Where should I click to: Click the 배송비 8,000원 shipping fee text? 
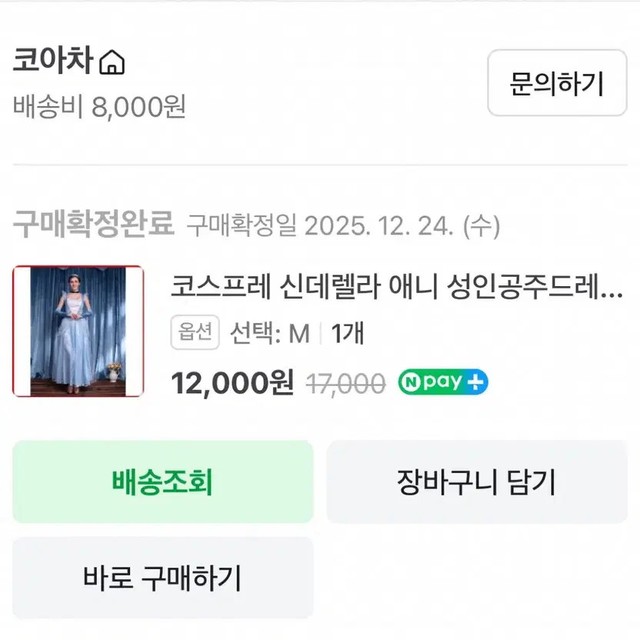(x=99, y=107)
